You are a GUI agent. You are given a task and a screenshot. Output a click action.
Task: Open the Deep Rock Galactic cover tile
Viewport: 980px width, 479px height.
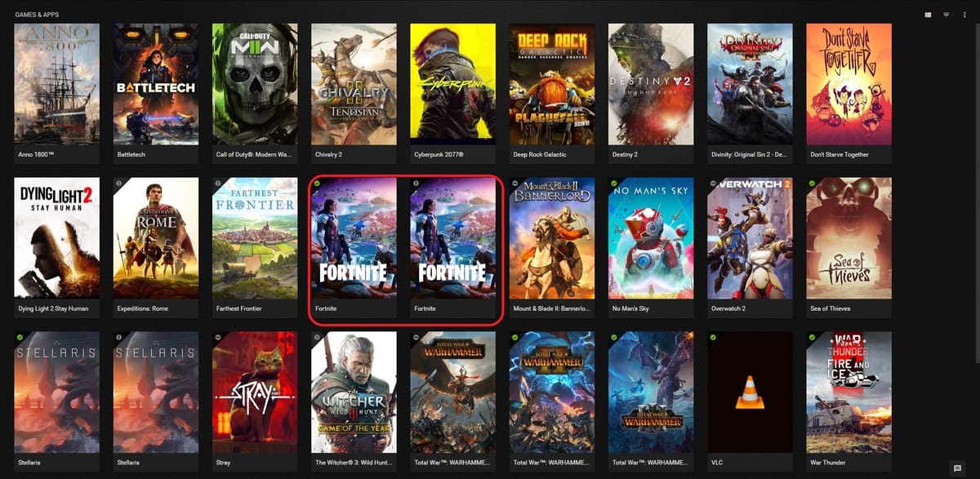[x=552, y=84]
